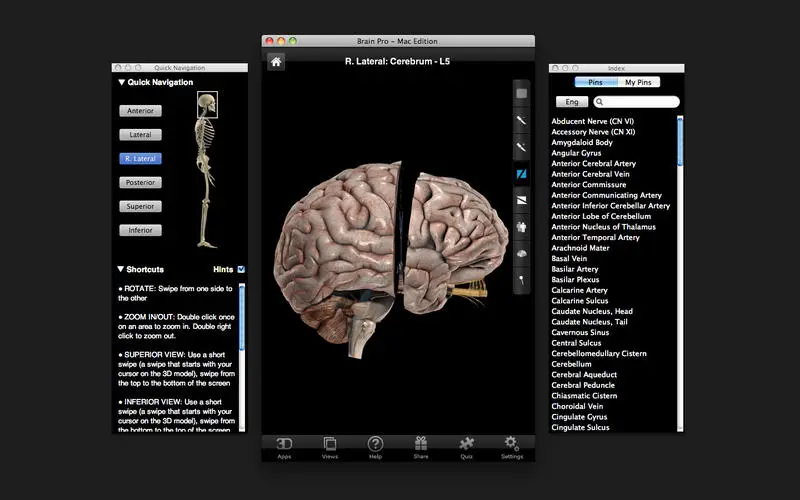
Task: Select the Pins tab
Action: pyautogui.click(x=596, y=82)
